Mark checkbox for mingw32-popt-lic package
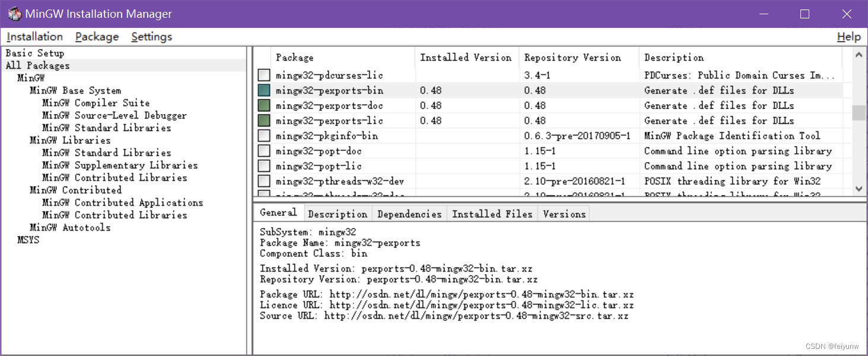Viewport: 868px width, 356px height. pos(264,166)
